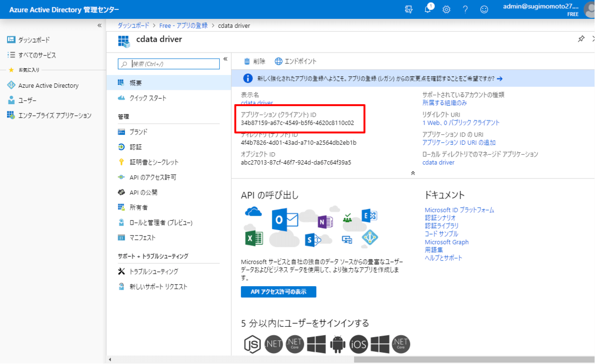Click 1 Web, 0 パブリック クライアント link
This screenshot has height=364, width=595.
pos(461,122)
